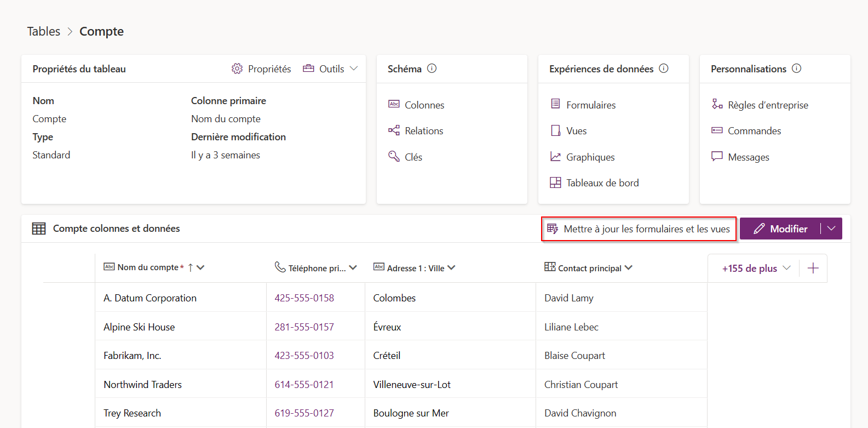
Task: Click the Expériences de données info icon
Action: 664,69
